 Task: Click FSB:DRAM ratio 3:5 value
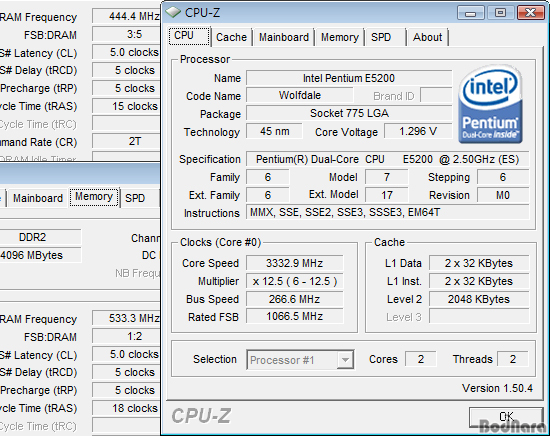point(126,34)
